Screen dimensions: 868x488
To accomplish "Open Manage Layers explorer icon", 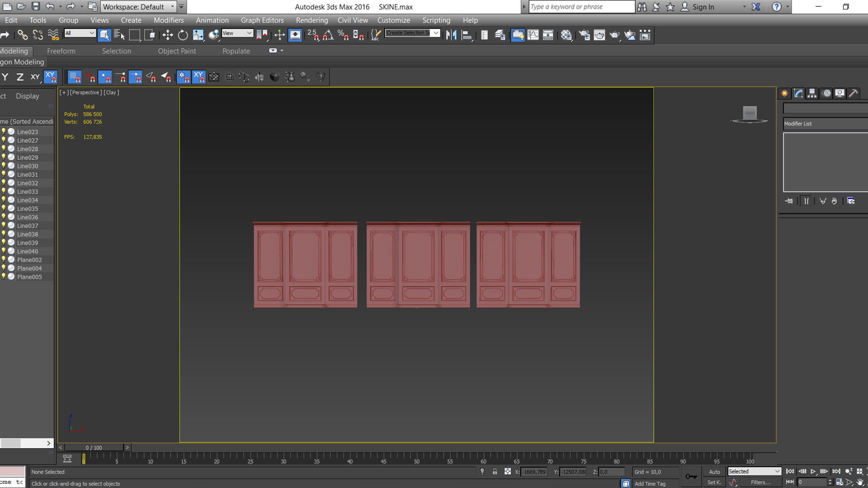I will tap(500, 35).
